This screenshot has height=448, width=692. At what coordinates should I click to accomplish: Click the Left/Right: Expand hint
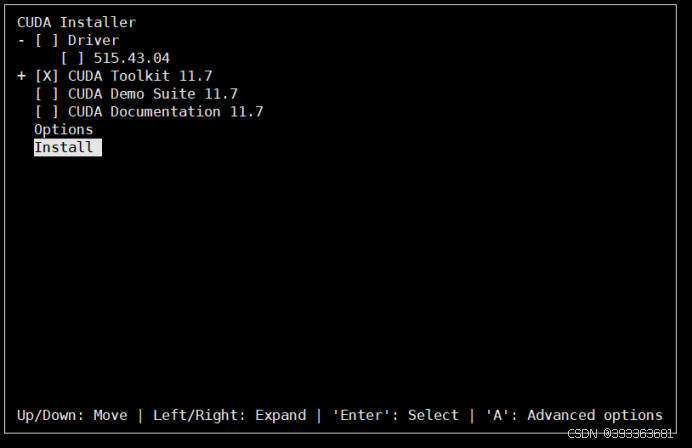pos(229,415)
